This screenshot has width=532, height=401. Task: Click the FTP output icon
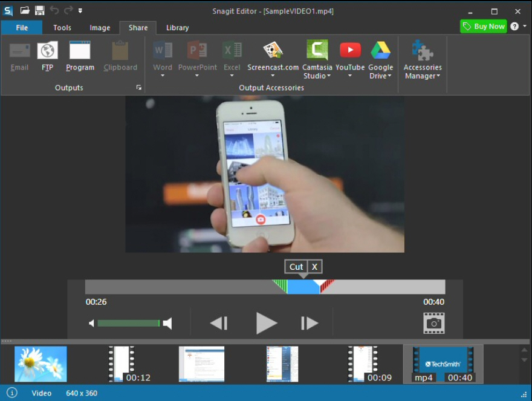[x=47, y=51]
